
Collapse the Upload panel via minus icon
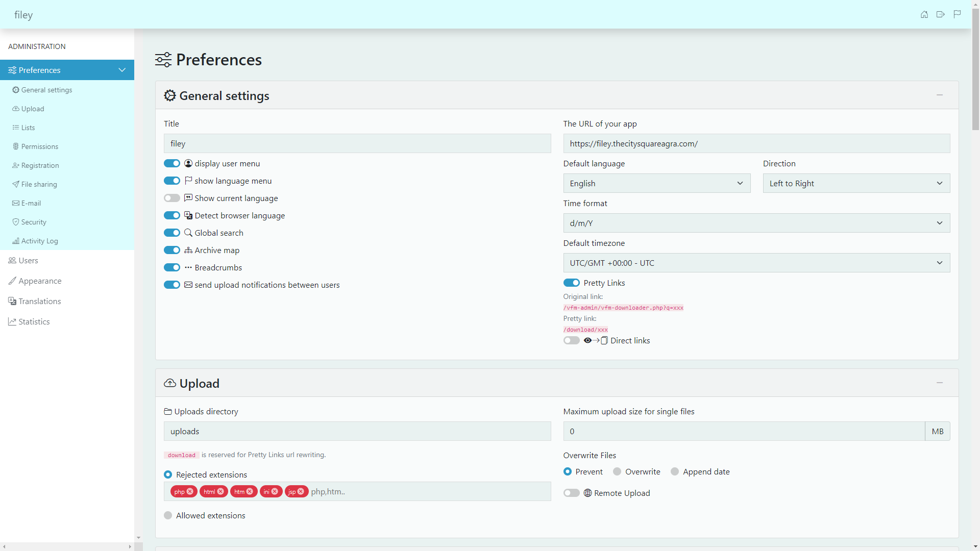click(x=939, y=383)
